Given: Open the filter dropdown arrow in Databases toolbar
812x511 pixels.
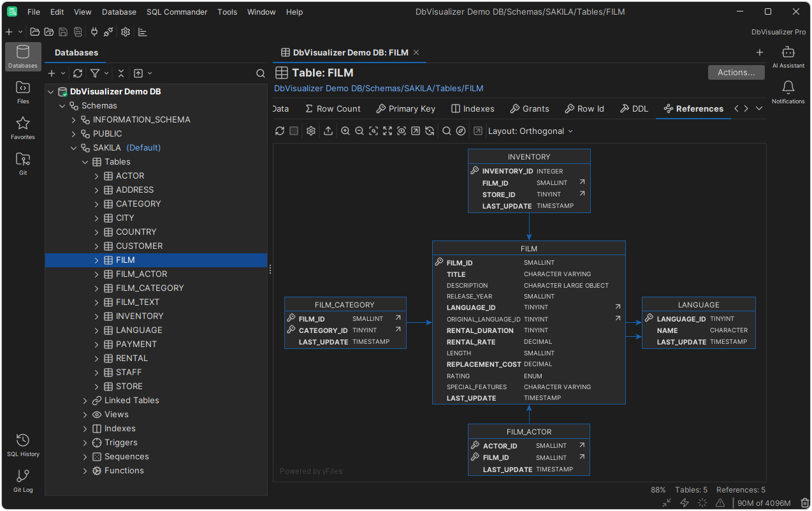Looking at the screenshot, I should pyautogui.click(x=106, y=73).
